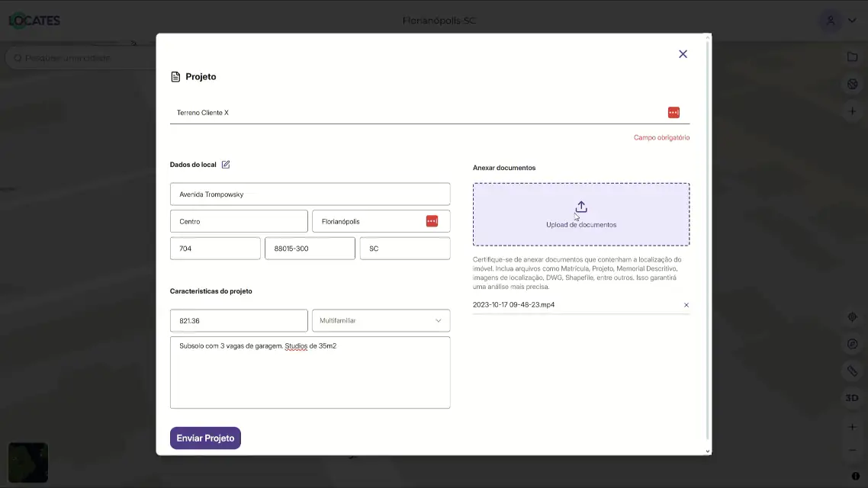
Task: Click the info icon at the map corner
Action: coord(855,476)
